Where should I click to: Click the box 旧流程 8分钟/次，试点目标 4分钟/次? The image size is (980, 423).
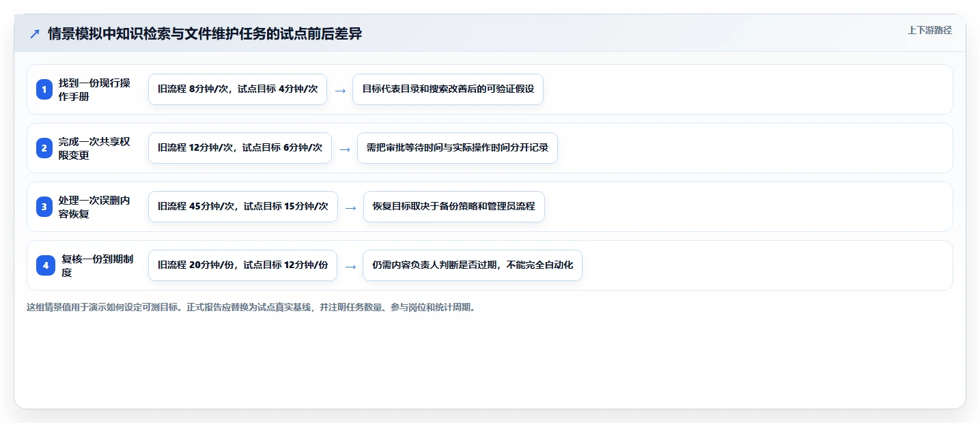(238, 89)
